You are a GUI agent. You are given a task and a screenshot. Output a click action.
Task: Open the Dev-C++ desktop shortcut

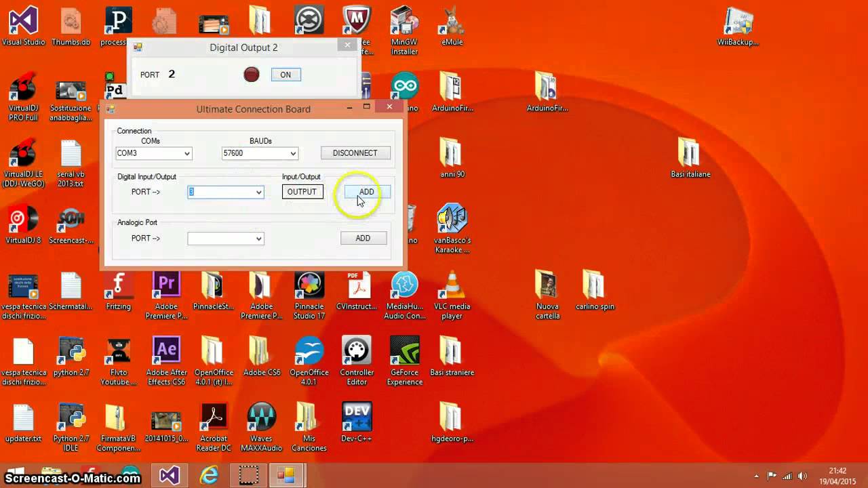pos(357,423)
